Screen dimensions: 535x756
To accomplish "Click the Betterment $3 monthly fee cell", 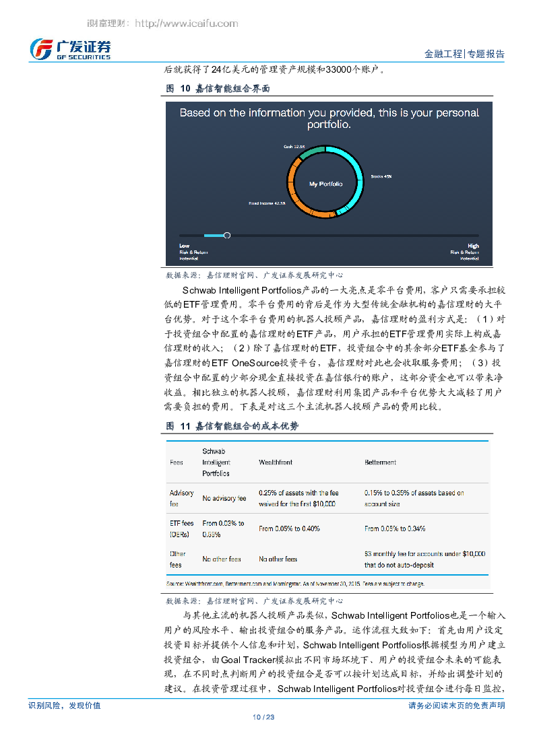I will tap(424, 559).
